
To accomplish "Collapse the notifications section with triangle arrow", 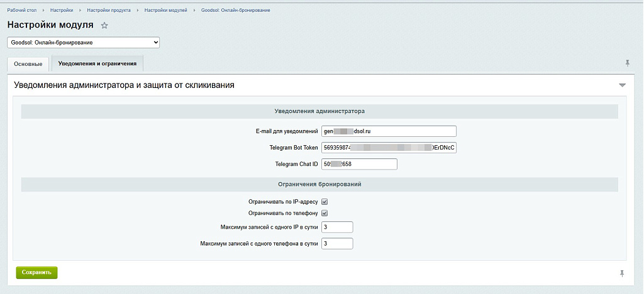I will coord(622,85).
